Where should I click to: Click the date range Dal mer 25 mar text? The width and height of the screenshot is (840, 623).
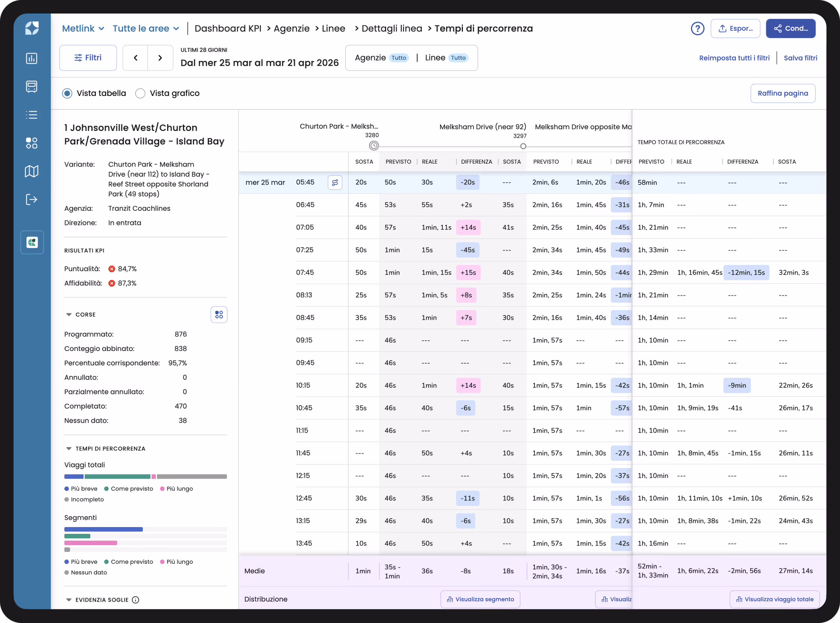point(260,63)
